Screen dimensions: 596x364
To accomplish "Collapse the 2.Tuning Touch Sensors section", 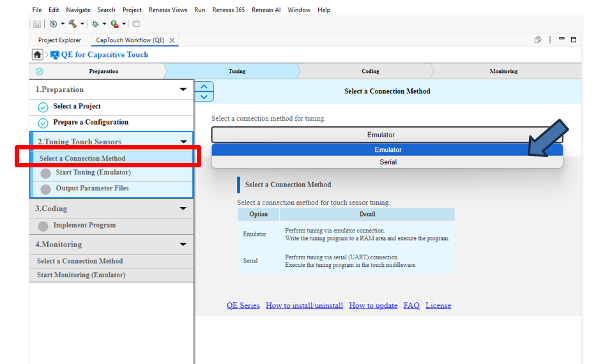I will point(183,142).
